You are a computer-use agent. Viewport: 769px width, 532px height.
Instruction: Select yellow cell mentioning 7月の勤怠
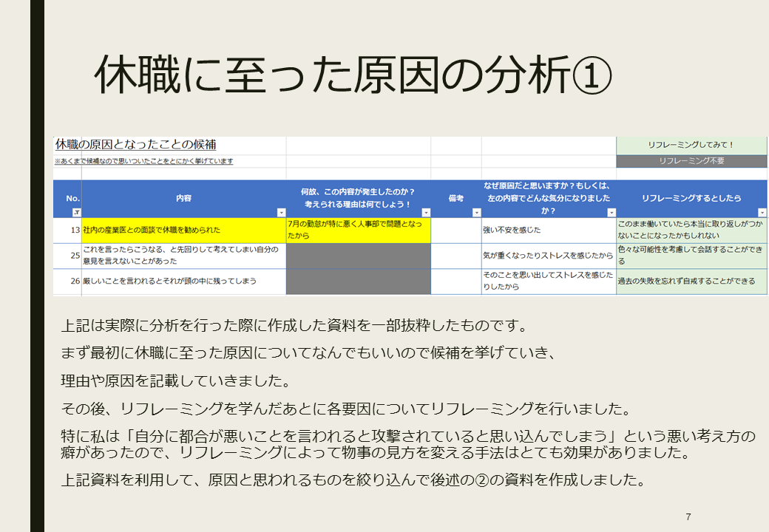click(358, 230)
